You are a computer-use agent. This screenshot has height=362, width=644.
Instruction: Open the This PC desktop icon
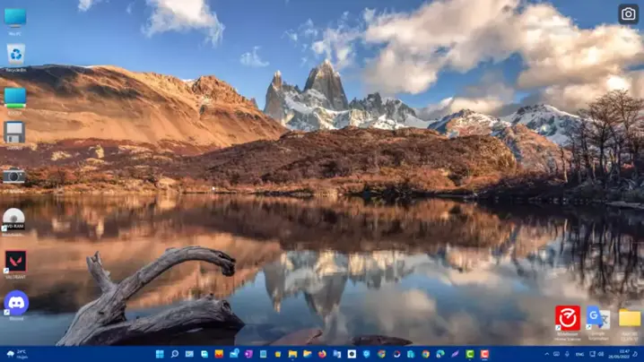[x=15, y=18]
